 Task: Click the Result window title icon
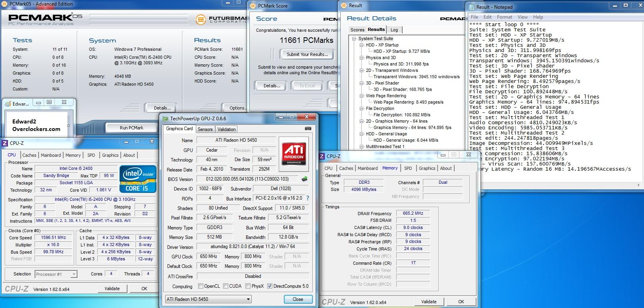[343, 6]
